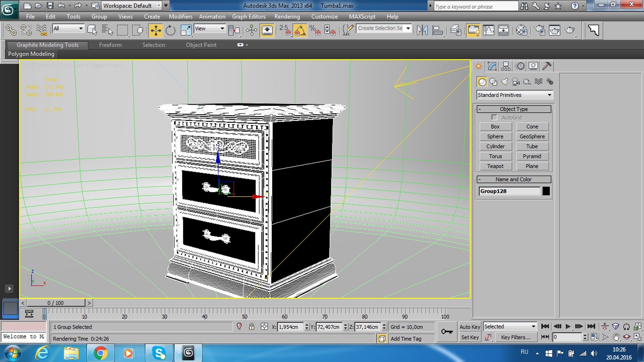Viewport: 644px width, 362px height.
Task: Click Bind to Space Warp icon
Action: click(x=42, y=30)
